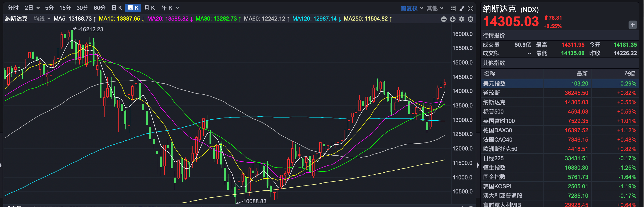644x207 pixels.
Task: Add NDX using the plus button beside the price
Action: coord(633,25)
